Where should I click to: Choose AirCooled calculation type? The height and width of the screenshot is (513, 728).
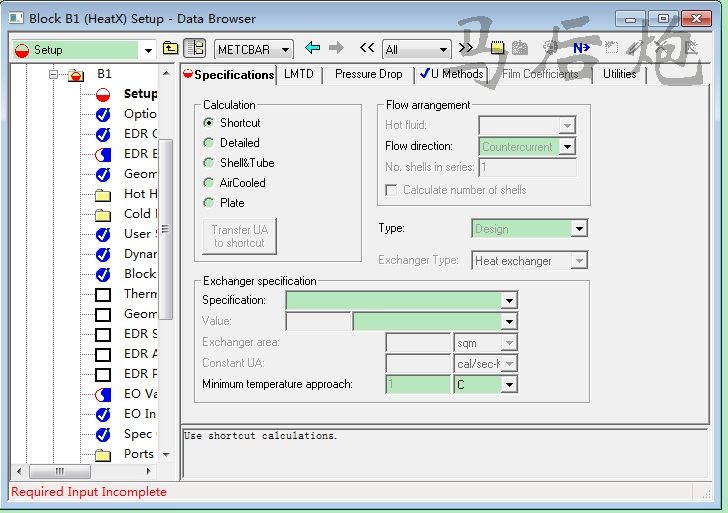tap(209, 183)
